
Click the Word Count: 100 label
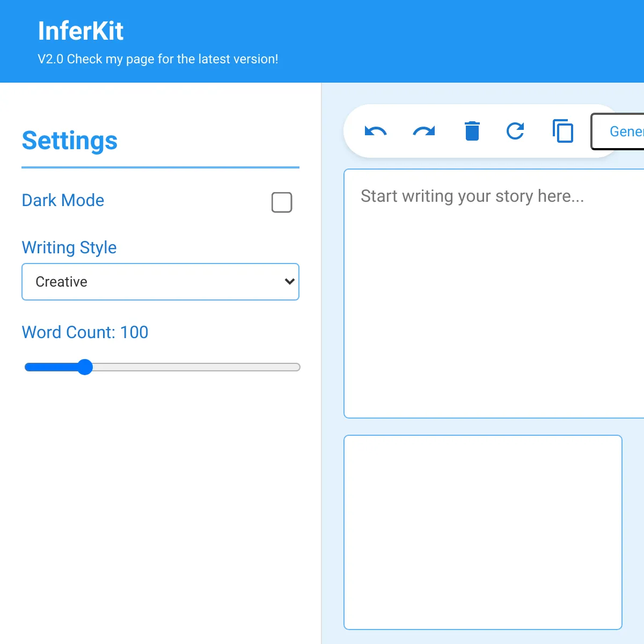pyautogui.click(x=85, y=332)
